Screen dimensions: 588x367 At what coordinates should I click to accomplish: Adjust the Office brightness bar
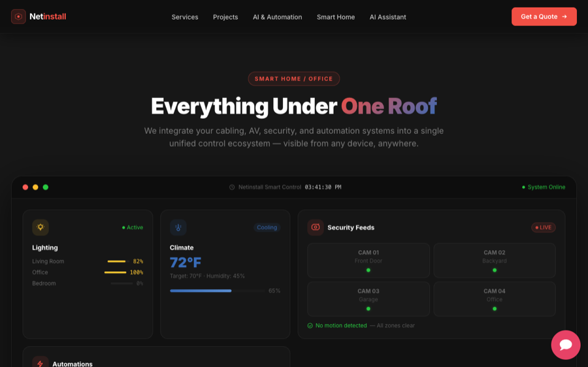tap(115, 272)
